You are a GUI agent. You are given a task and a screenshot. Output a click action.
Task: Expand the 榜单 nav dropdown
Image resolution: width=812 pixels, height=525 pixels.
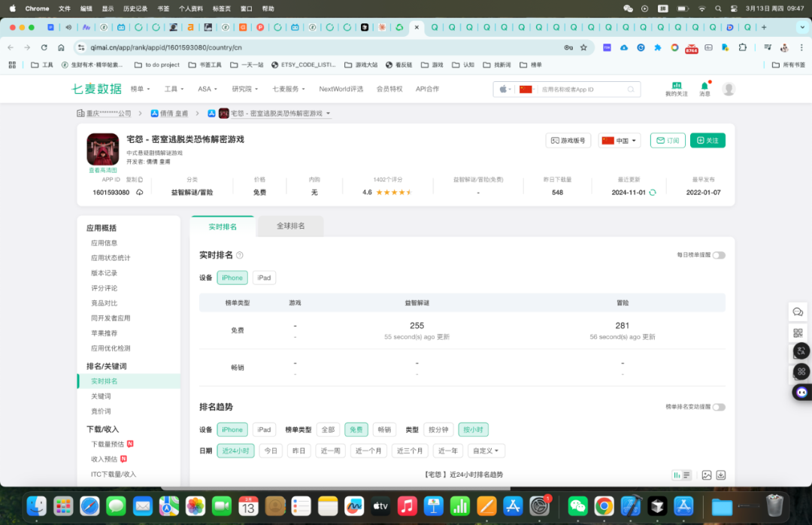(x=140, y=90)
